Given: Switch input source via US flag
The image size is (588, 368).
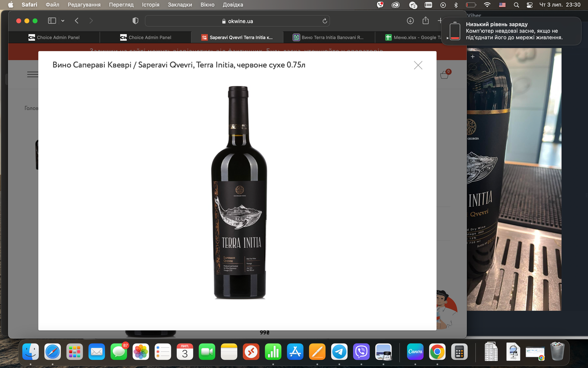Looking at the screenshot, I should (x=502, y=5).
